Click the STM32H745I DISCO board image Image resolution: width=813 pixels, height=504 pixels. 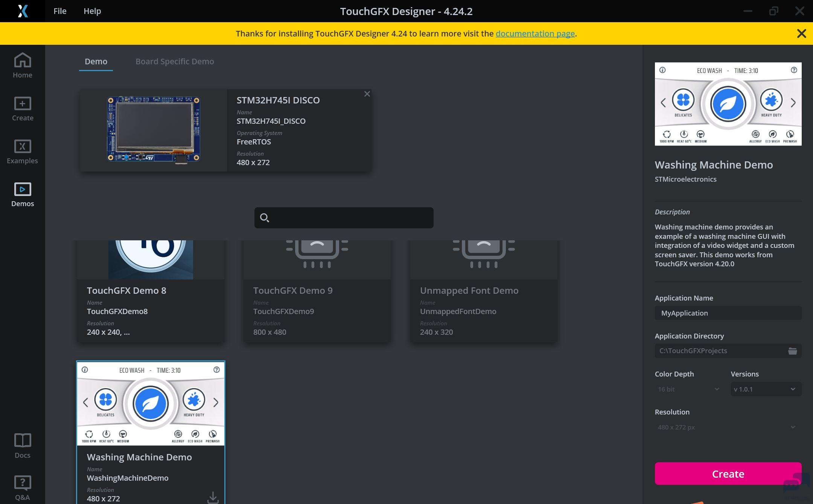pos(154,130)
